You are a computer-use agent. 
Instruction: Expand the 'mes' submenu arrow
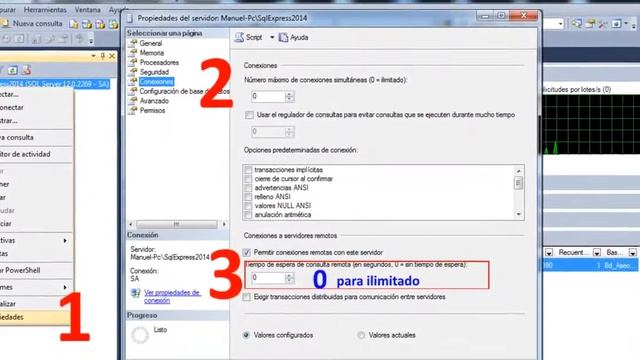tap(65, 287)
